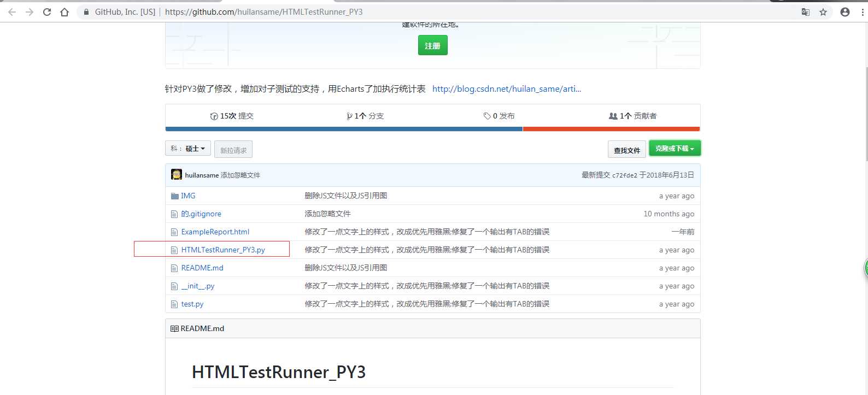Open the 1个 分支 branches tab
The image size is (868, 395).
365,116
